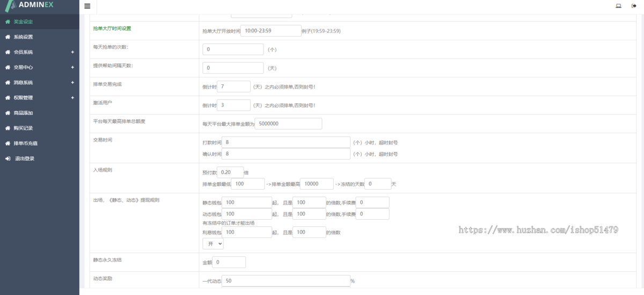644x295 pixels.
Task: Expand 会员系统 with its plus sign
Action: pyautogui.click(x=72, y=52)
